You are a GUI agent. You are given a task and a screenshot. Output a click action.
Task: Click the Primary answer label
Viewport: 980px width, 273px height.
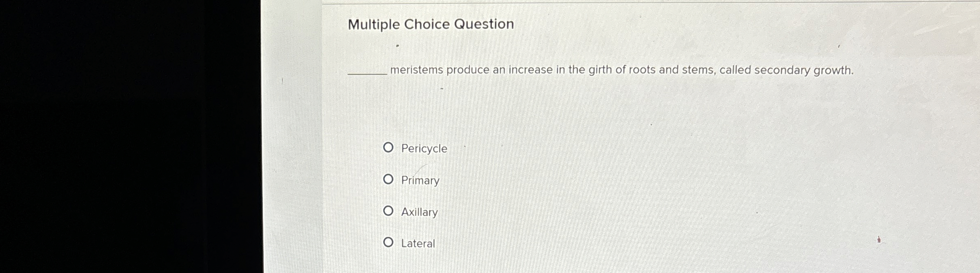(420, 180)
